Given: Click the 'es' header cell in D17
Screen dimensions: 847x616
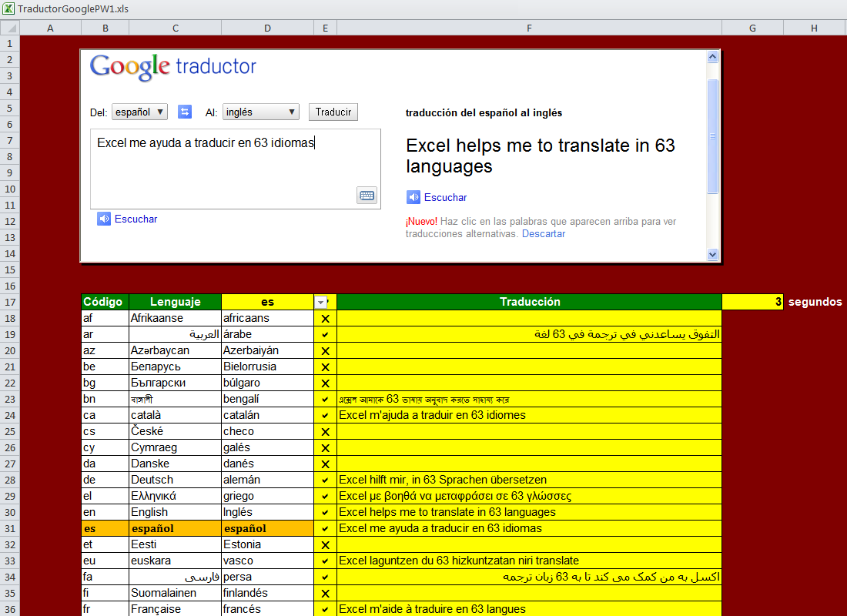Looking at the screenshot, I should (x=267, y=302).
